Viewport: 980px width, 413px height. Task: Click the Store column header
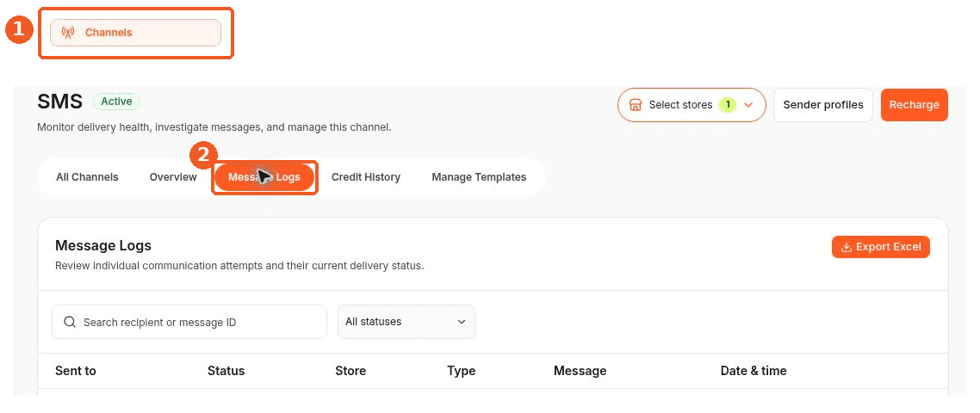click(350, 371)
